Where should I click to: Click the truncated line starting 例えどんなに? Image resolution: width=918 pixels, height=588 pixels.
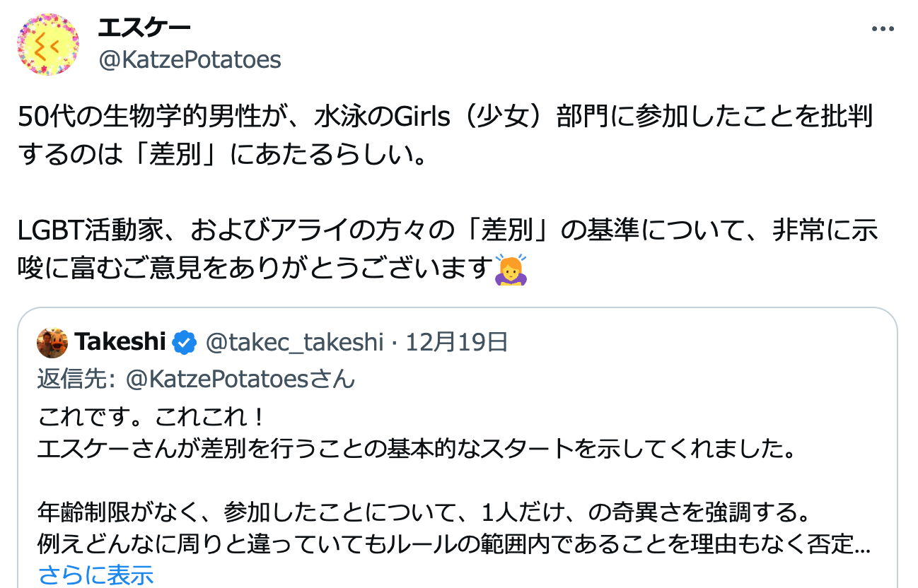453,545
